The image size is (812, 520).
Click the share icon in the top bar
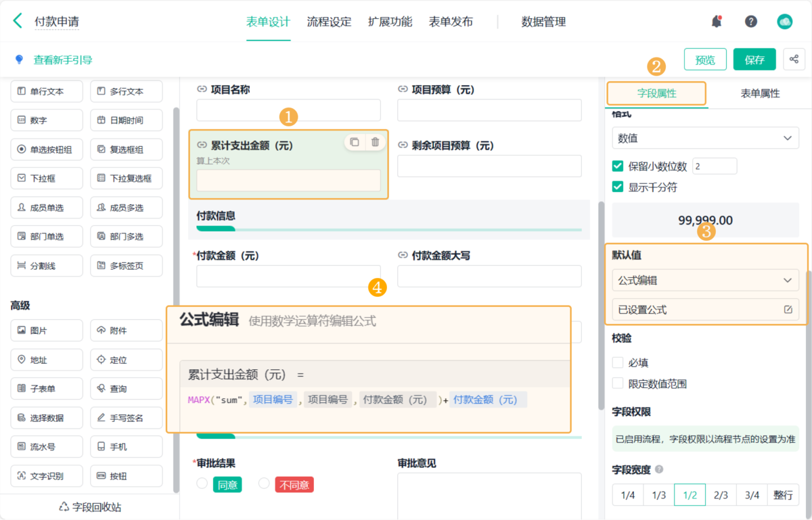coord(794,60)
